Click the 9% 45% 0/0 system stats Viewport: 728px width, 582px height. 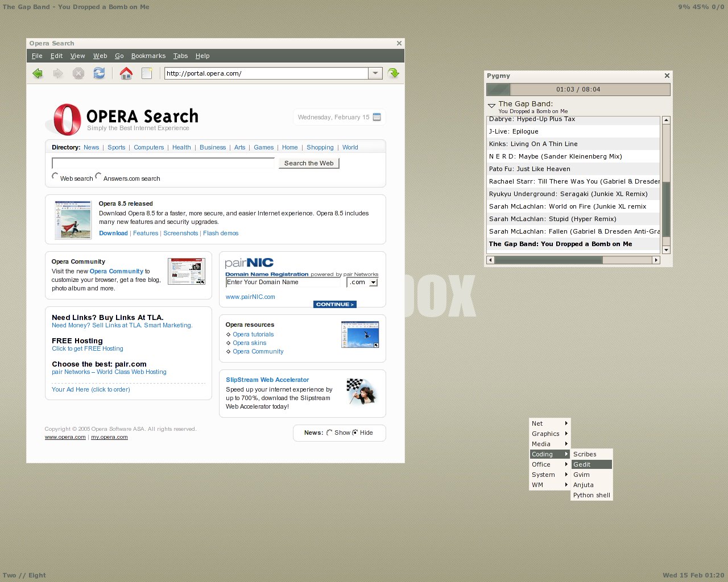click(x=701, y=7)
